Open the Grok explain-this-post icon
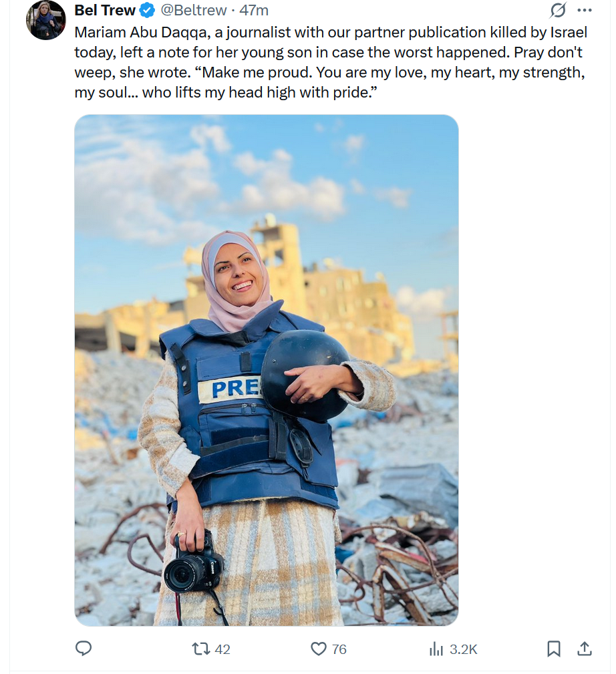The image size is (616, 674). pos(558,10)
